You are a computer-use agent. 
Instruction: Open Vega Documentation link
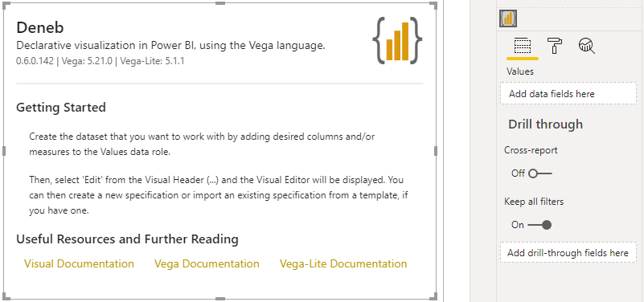[207, 263]
